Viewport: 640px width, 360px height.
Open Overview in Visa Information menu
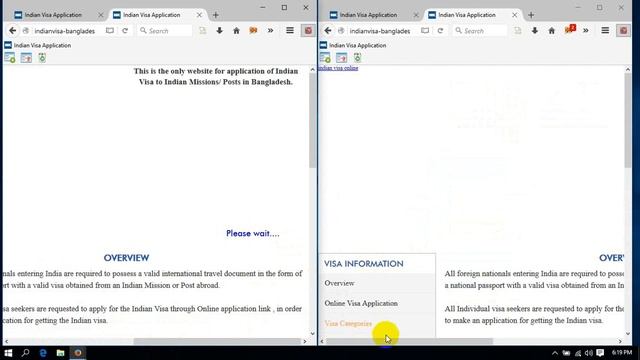(339, 283)
